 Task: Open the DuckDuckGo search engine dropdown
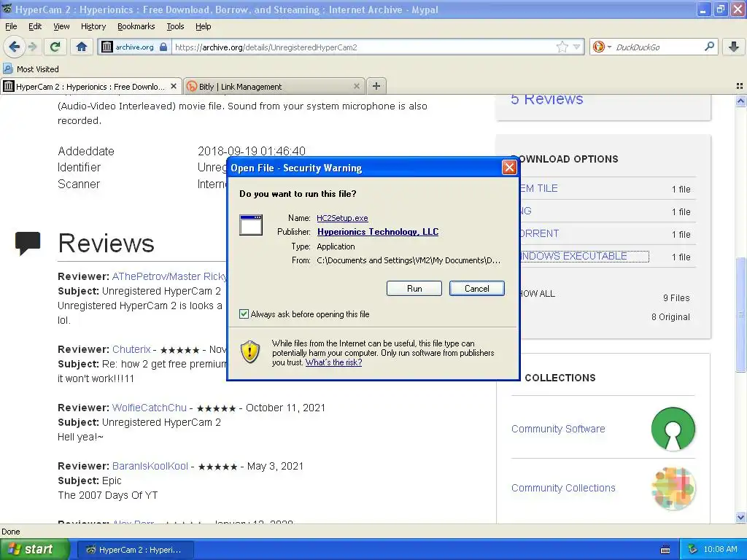[x=602, y=47]
